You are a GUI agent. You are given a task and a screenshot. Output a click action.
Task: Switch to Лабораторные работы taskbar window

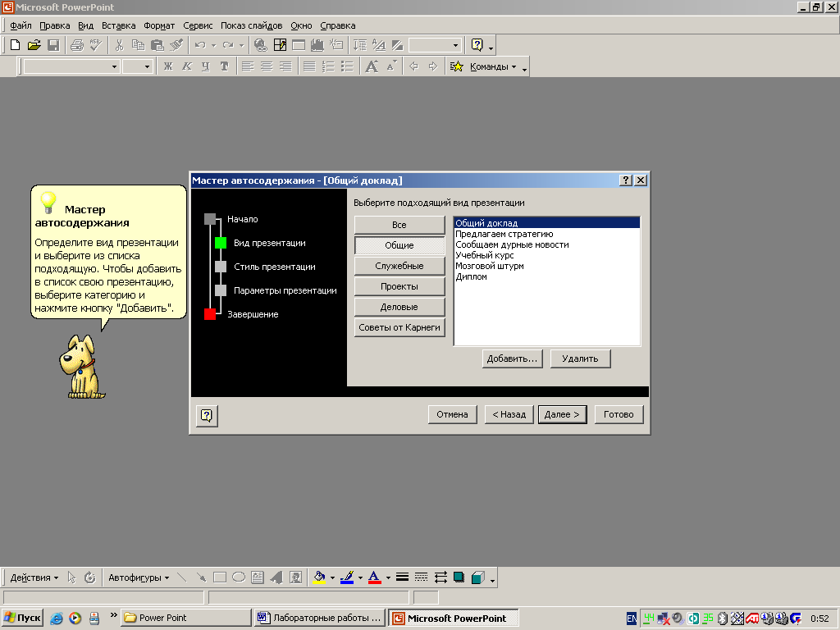[320, 618]
